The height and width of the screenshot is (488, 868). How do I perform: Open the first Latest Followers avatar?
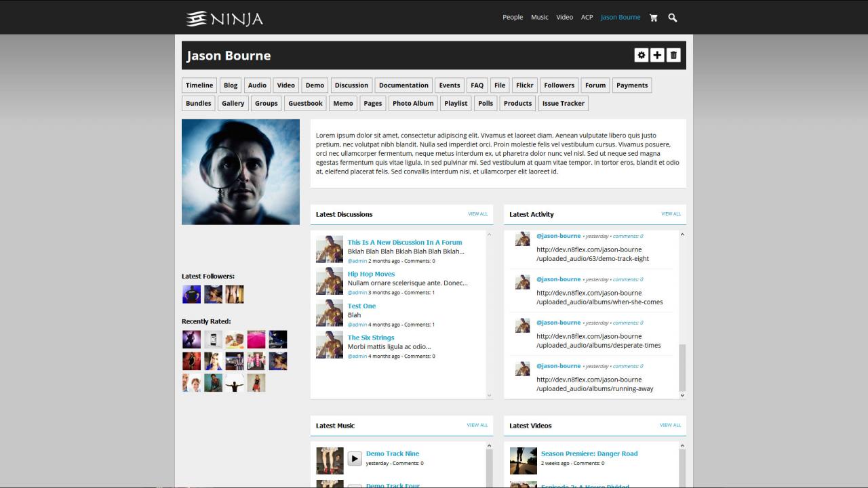pos(191,294)
